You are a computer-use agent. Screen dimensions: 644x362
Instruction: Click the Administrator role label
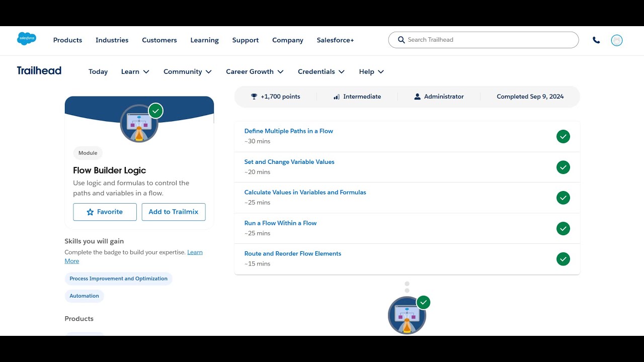point(444,97)
